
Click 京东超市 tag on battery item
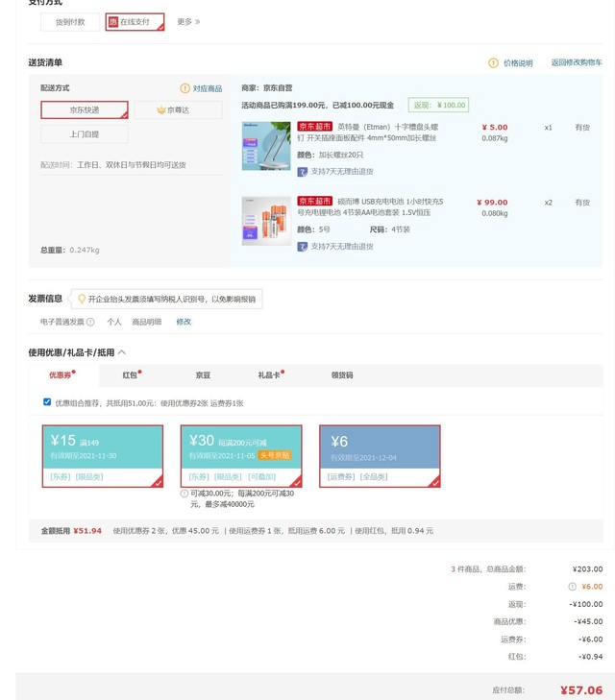point(315,202)
